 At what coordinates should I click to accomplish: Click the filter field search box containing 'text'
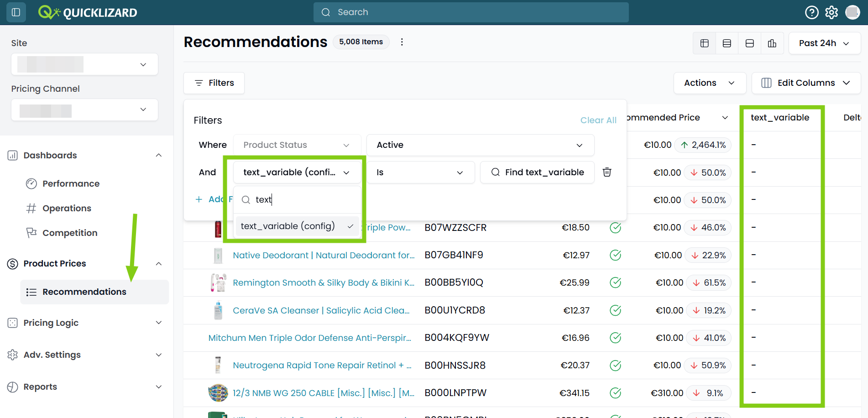click(297, 200)
